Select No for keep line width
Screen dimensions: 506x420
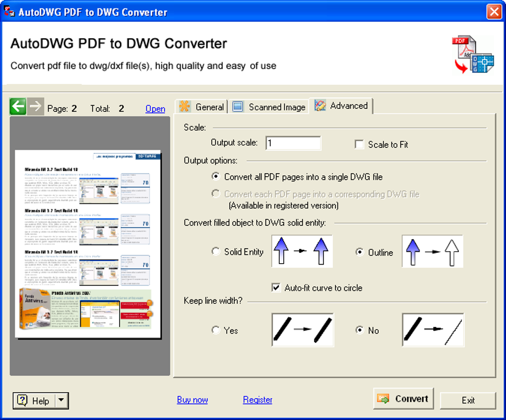coord(360,330)
